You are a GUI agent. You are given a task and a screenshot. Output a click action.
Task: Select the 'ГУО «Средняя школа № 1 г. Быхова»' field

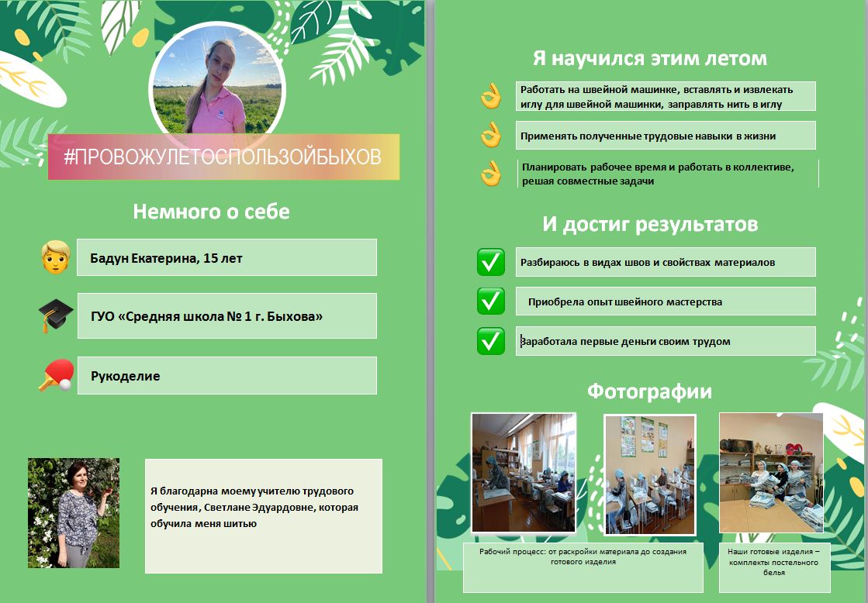pos(227,315)
